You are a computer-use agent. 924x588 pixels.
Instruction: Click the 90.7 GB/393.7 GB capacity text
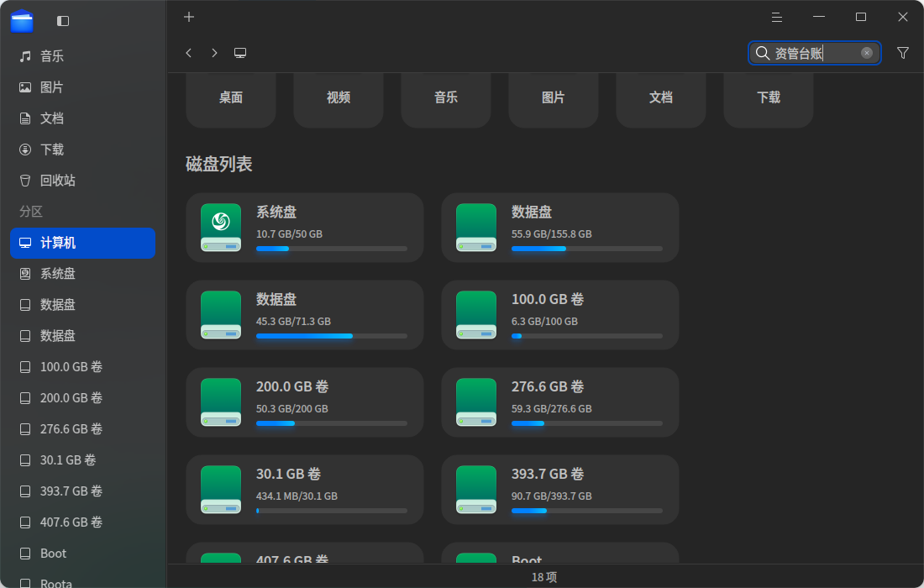coord(552,496)
